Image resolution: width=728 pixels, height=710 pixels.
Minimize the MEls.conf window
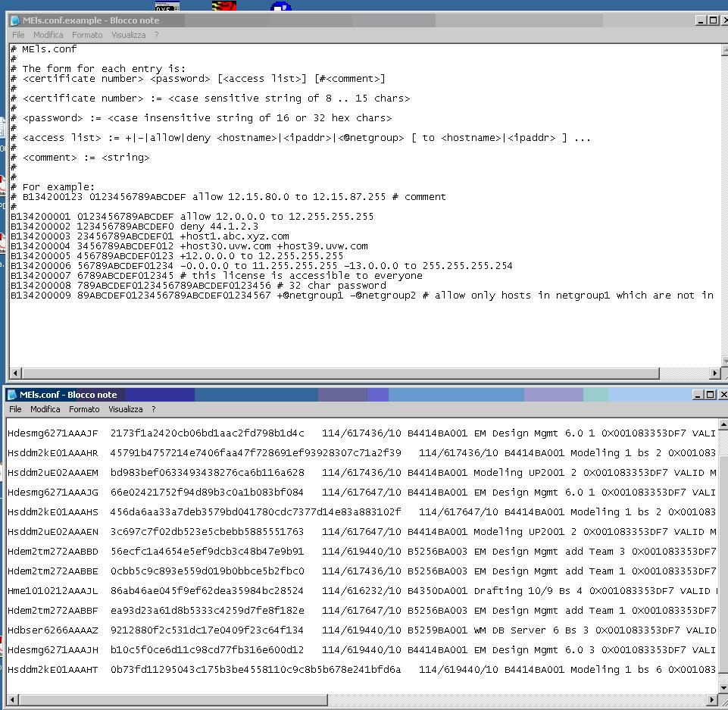(x=698, y=395)
